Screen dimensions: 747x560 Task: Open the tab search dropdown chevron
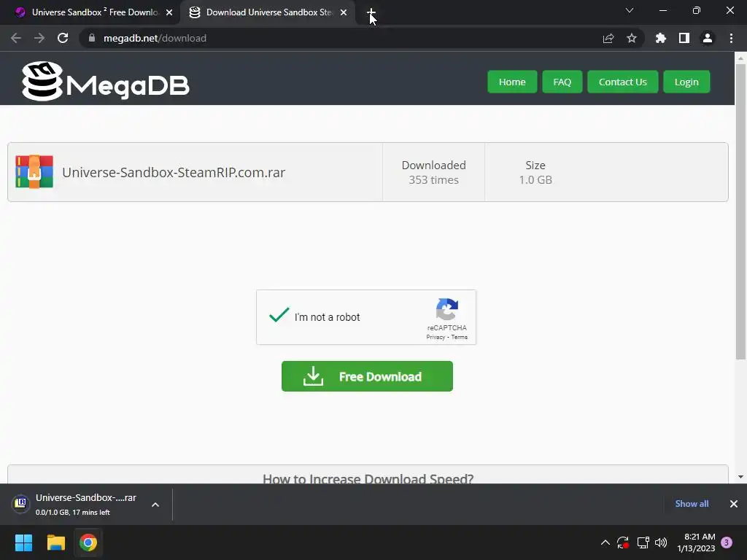click(x=630, y=10)
